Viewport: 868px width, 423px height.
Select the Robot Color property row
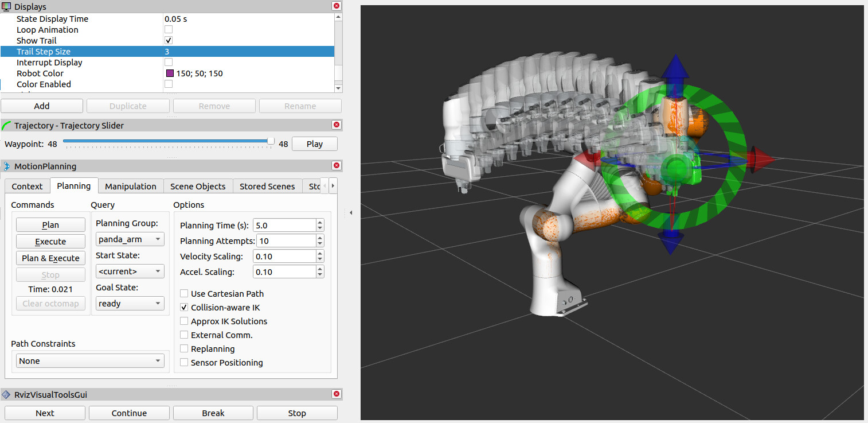pos(167,73)
